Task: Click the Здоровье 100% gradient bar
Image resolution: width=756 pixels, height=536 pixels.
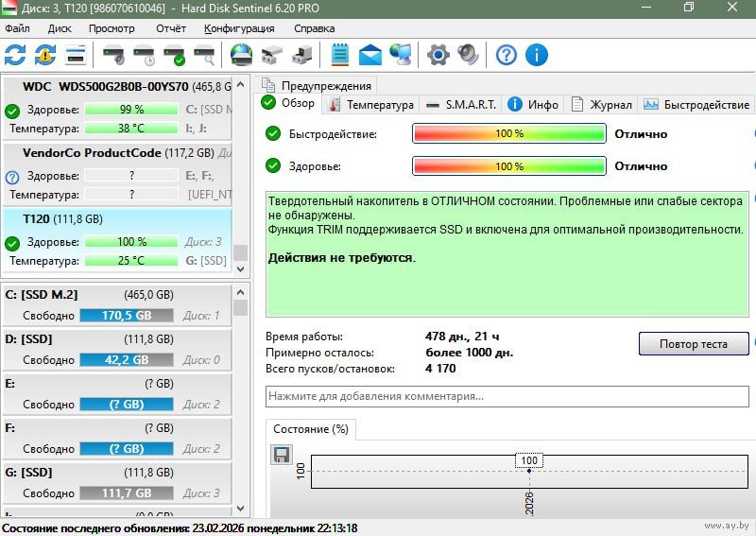Action: coord(509,166)
